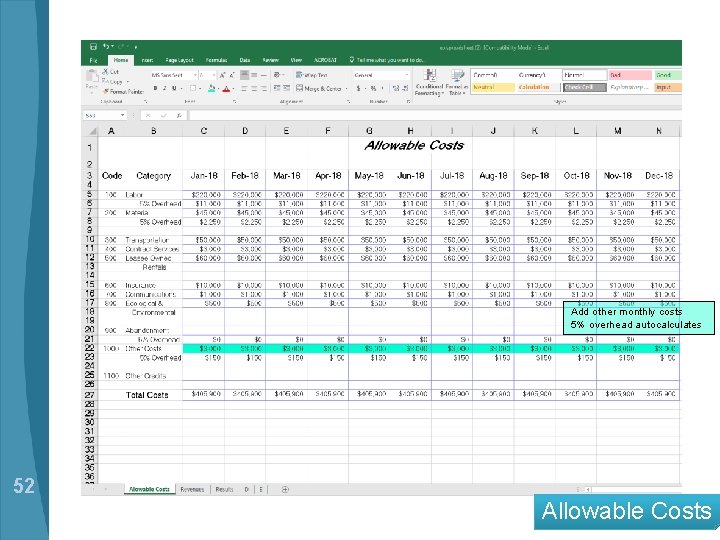Open the Paste options dropdown arrow
Screen dimensions: 720x540
91,92
